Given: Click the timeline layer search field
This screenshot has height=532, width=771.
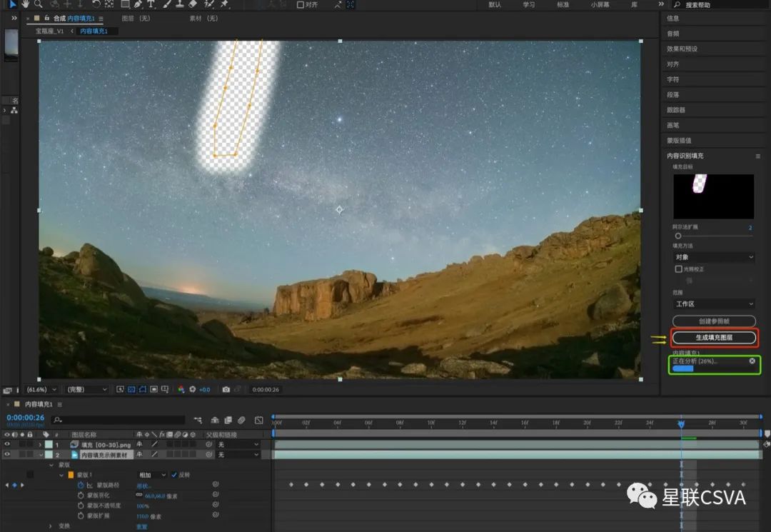Looking at the screenshot, I should pos(118,420).
